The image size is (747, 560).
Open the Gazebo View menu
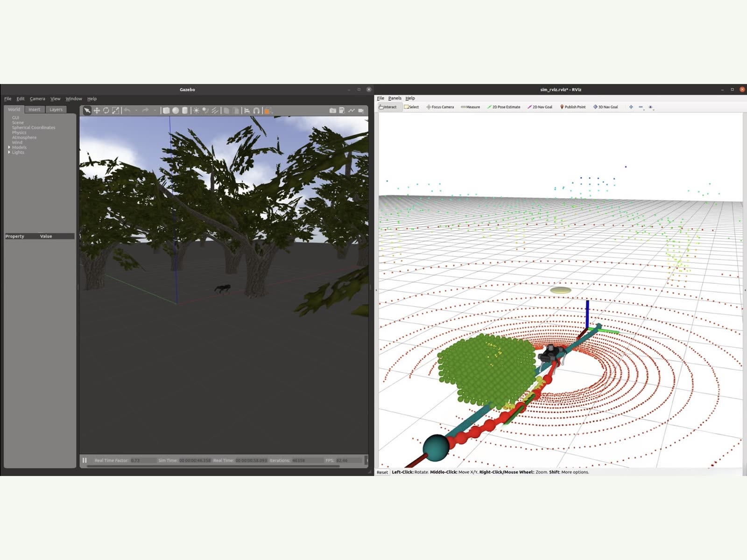pyautogui.click(x=55, y=98)
